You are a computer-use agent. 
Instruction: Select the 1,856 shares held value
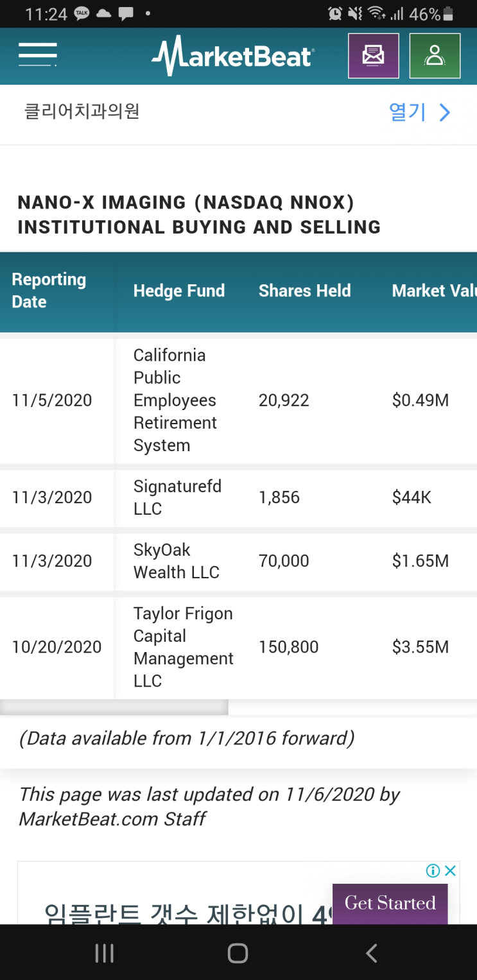click(x=279, y=497)
